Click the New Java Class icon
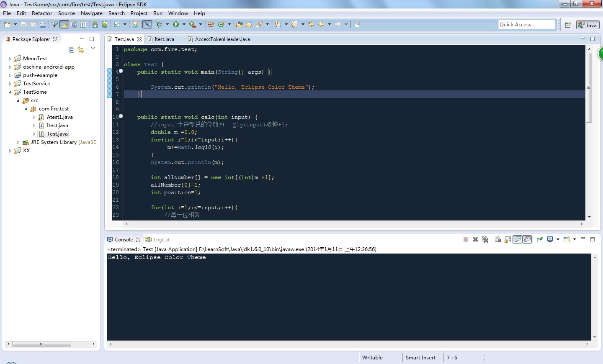 [221, 24]
